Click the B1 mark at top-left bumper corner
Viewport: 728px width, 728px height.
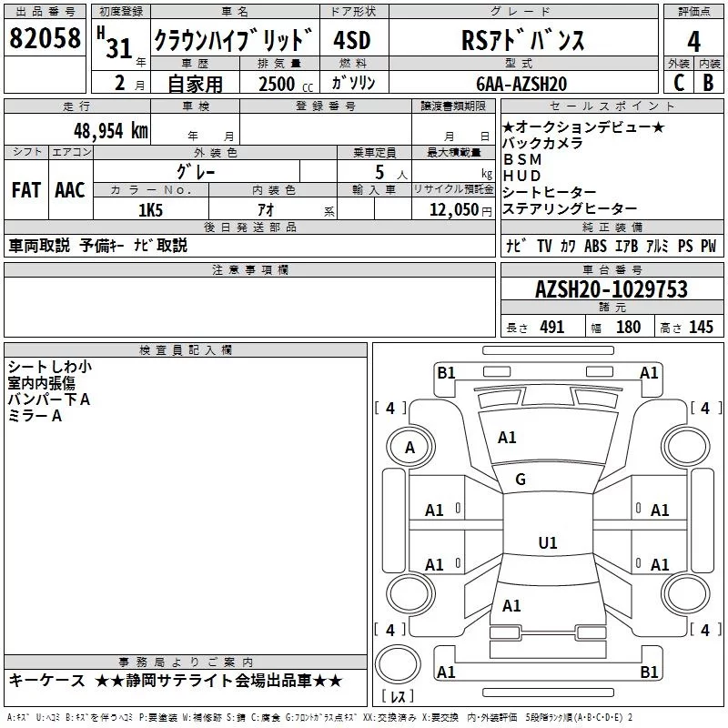446,372
